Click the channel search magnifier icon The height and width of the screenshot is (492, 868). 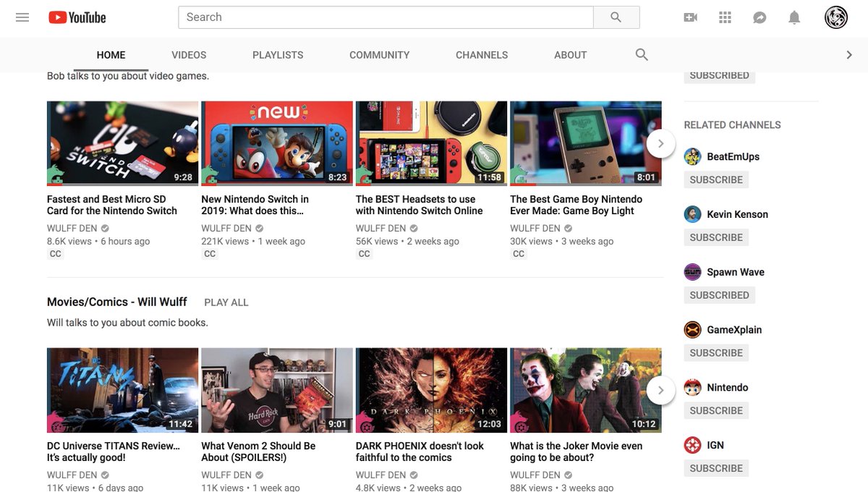click(x=642, y=55)
